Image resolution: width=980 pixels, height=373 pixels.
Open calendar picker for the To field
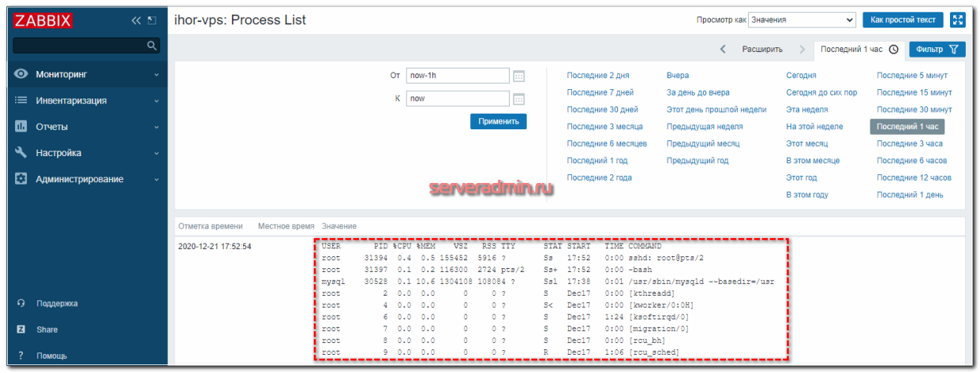(x=518, y=99)
